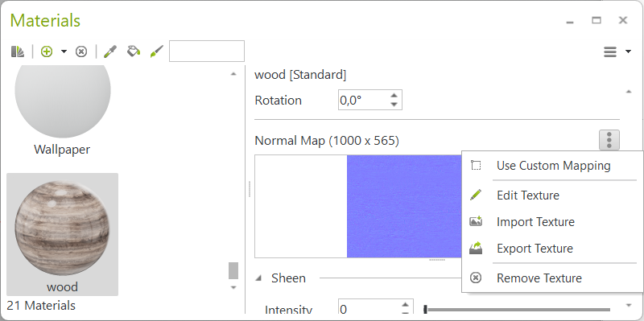Select the paint bucket apply tool
This screenshot has width=644, height=321.
point(133,51)
